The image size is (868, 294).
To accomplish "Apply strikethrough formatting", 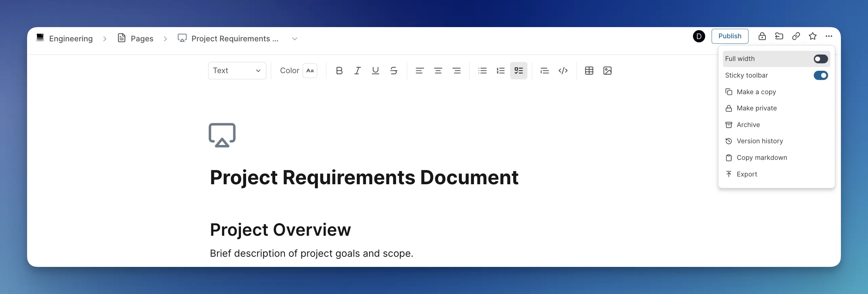I will tap(394, 70).
